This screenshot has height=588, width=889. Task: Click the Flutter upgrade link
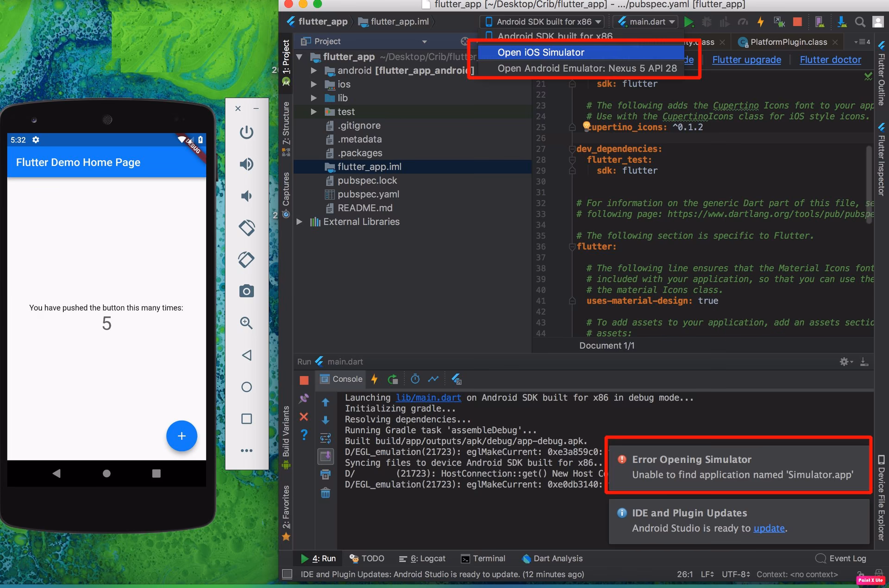click(x=746, y=60)
